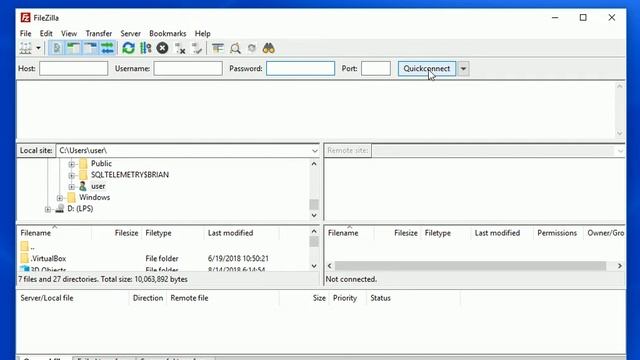This screenshot has width=640, height=360.
Task: Expand the D: (LPS) drive node
Action: 48,209
